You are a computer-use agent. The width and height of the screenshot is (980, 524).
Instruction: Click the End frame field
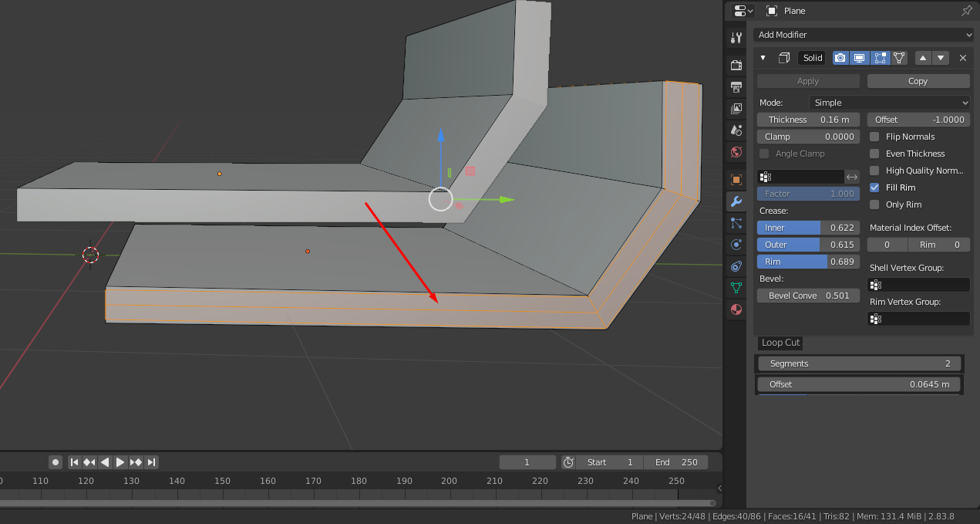click(x=676, y=462)
